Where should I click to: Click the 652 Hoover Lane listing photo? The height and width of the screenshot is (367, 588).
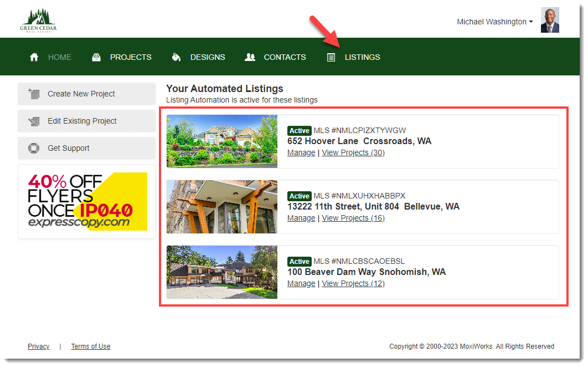(x=221, y=141)
